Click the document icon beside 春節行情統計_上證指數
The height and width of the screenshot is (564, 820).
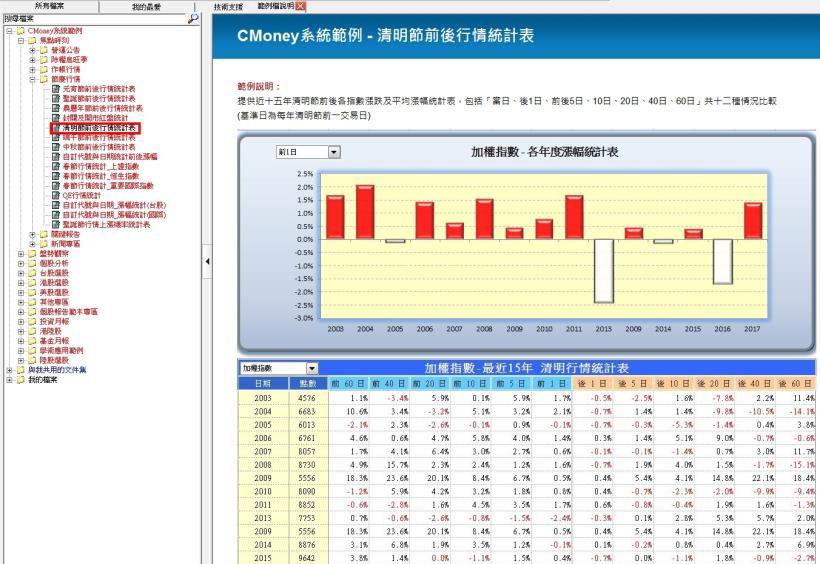[56, 166]
